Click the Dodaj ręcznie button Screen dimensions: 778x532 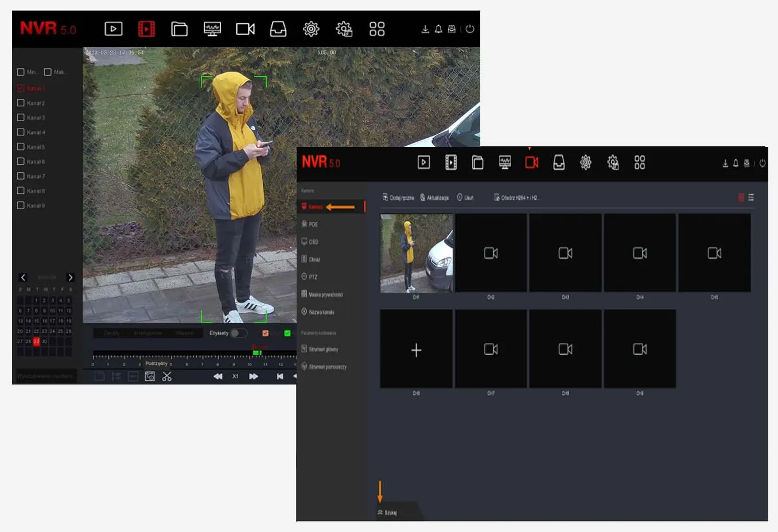398,197
